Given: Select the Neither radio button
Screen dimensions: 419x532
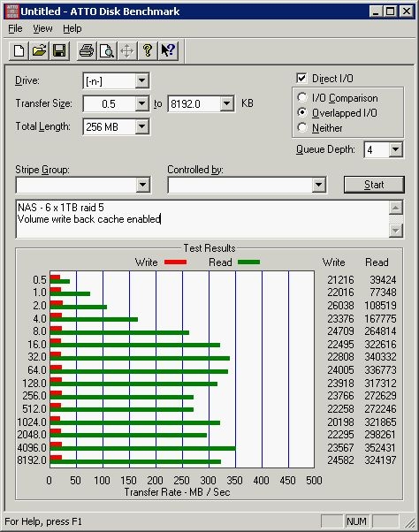Looking at the screenshot, I should (302, 127).
